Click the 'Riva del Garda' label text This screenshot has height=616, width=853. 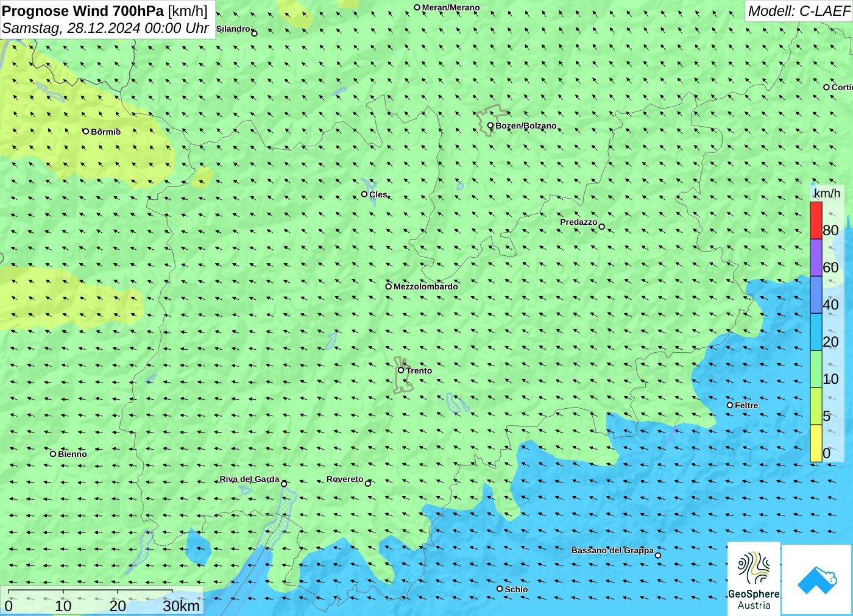[x=249, y=479]
